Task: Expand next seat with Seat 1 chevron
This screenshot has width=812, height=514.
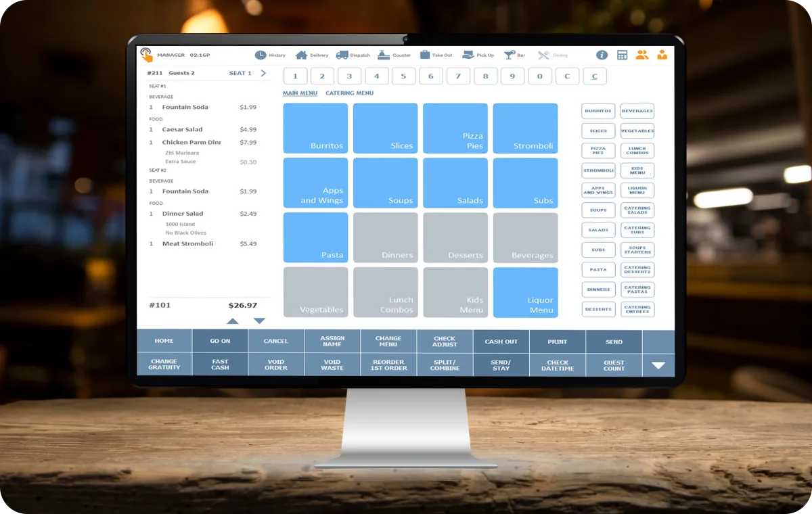Action: pos(263,73)
